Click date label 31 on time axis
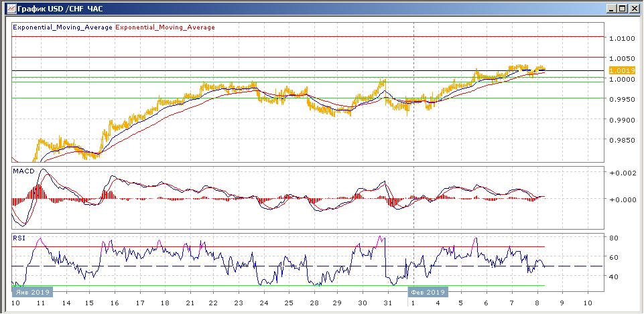 point(387,303)
